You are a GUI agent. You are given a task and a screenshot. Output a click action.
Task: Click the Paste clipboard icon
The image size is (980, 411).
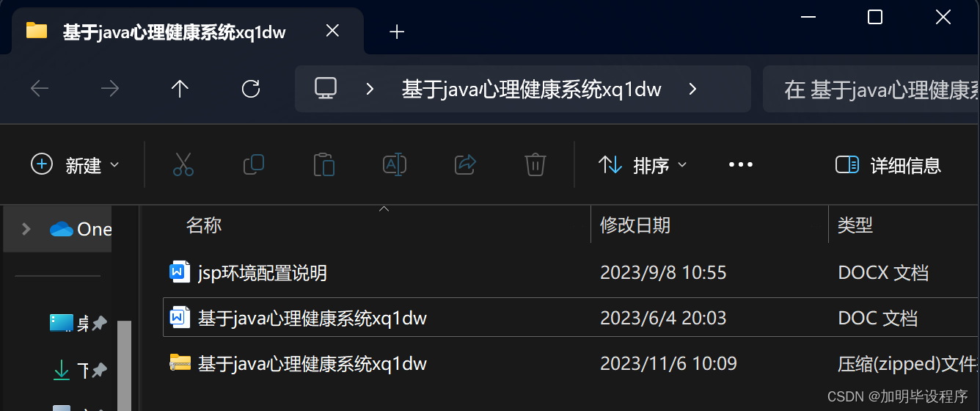click(x=324, y=164)
